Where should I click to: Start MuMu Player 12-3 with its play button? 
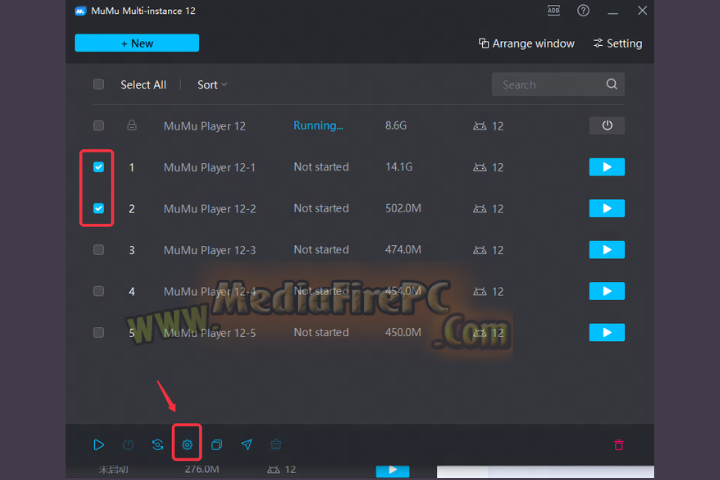click(x=607, y=249)
